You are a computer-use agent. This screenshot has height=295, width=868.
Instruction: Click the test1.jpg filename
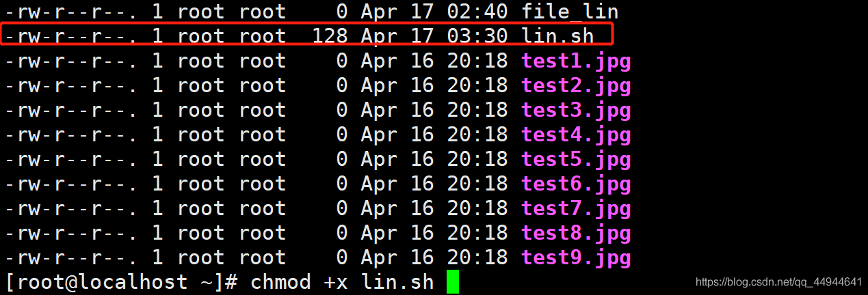pyautogui.click(x=576, y=61)
